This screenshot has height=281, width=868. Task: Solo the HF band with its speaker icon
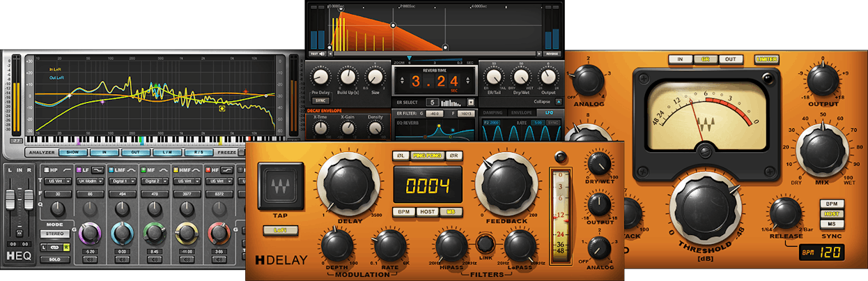pyautogui.click(x=219, y=259)
